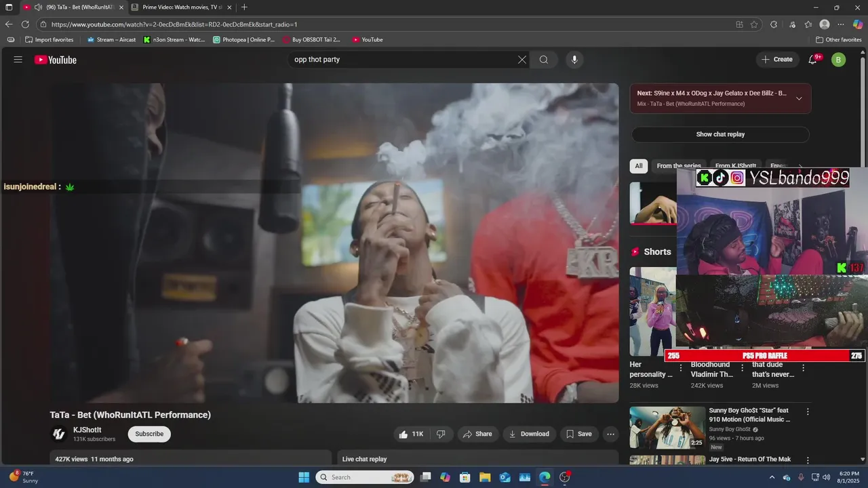This screenshot has height=488, width=868.
Task: Start voice search with the microphone
Action: coord(574,60)
